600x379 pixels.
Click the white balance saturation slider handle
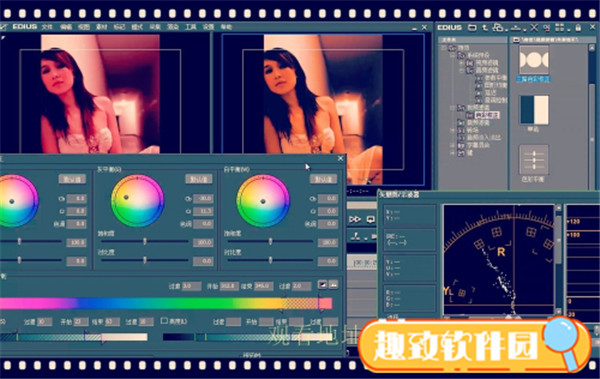(x=271, y=241)
